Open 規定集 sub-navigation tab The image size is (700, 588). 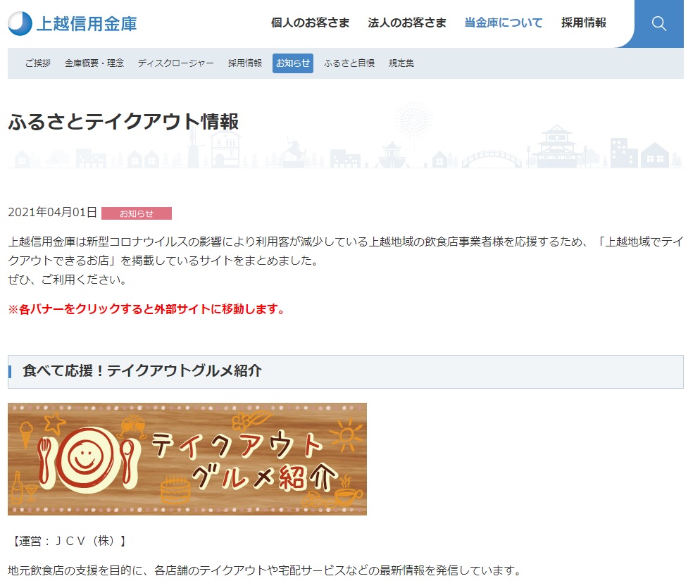401,63
